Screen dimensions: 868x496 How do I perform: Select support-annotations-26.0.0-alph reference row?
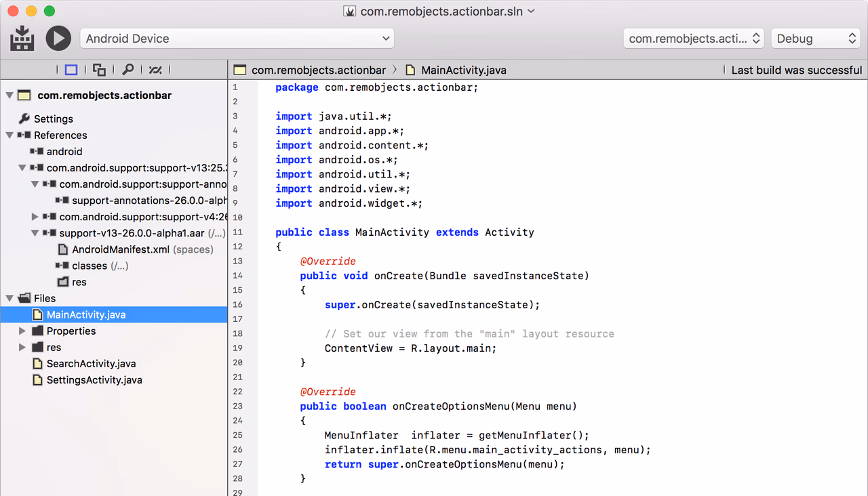[x=114, y=201]
